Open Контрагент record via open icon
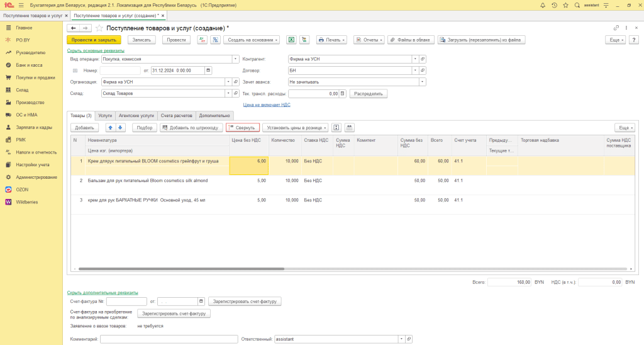 tap(422, 59)
